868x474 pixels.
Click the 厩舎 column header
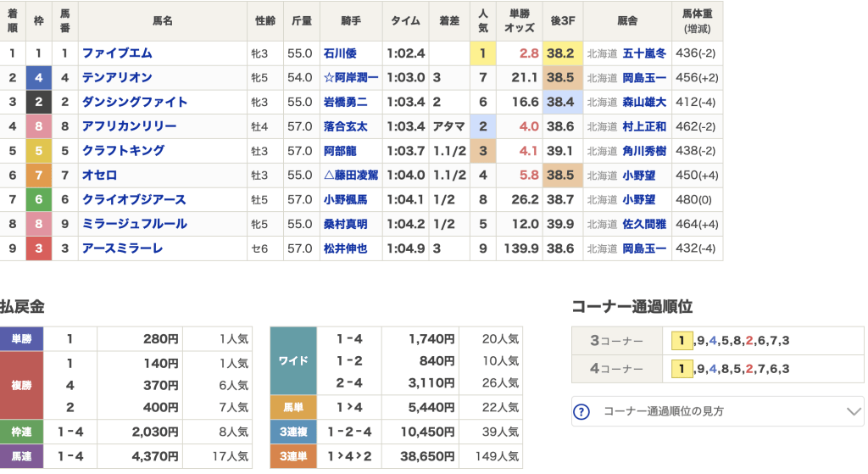(626, 21)
